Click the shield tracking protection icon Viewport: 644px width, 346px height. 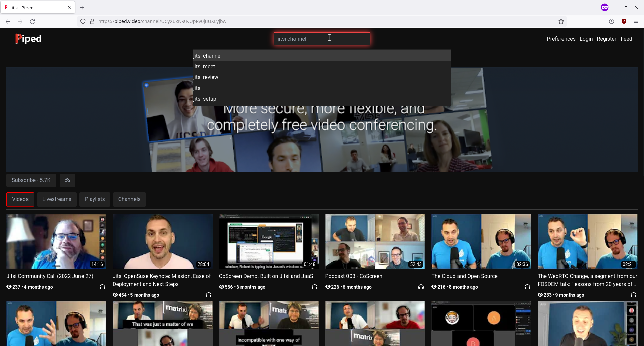83,21
